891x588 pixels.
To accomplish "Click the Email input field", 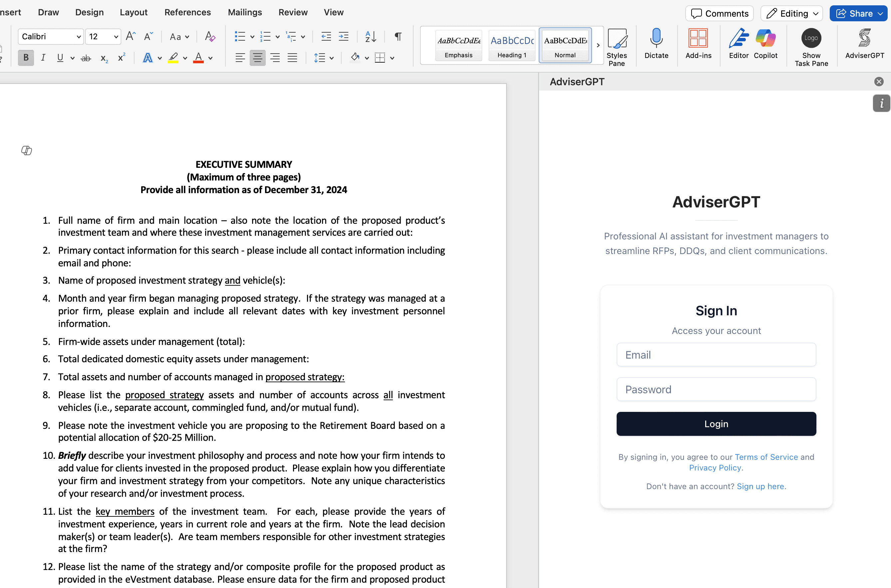I will click(716, 355).
